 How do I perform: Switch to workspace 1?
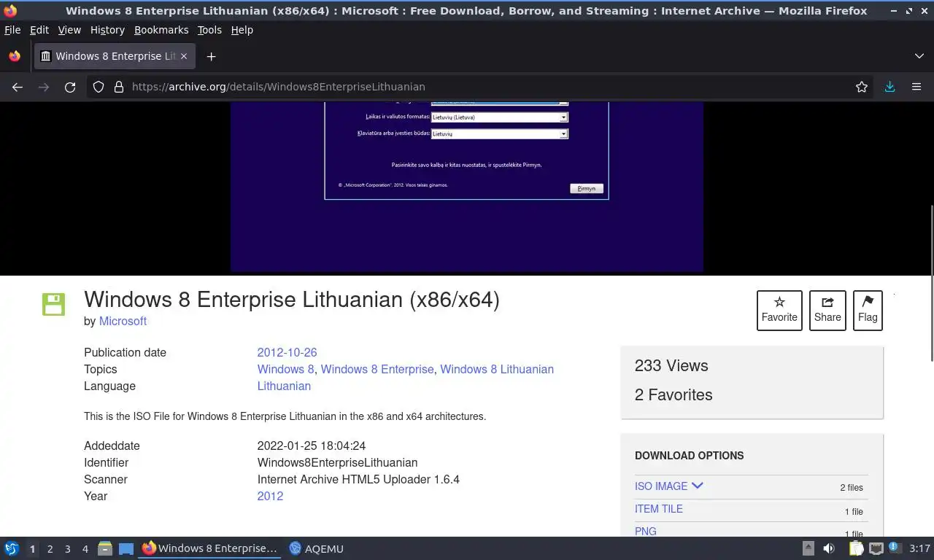click(32, 549)
